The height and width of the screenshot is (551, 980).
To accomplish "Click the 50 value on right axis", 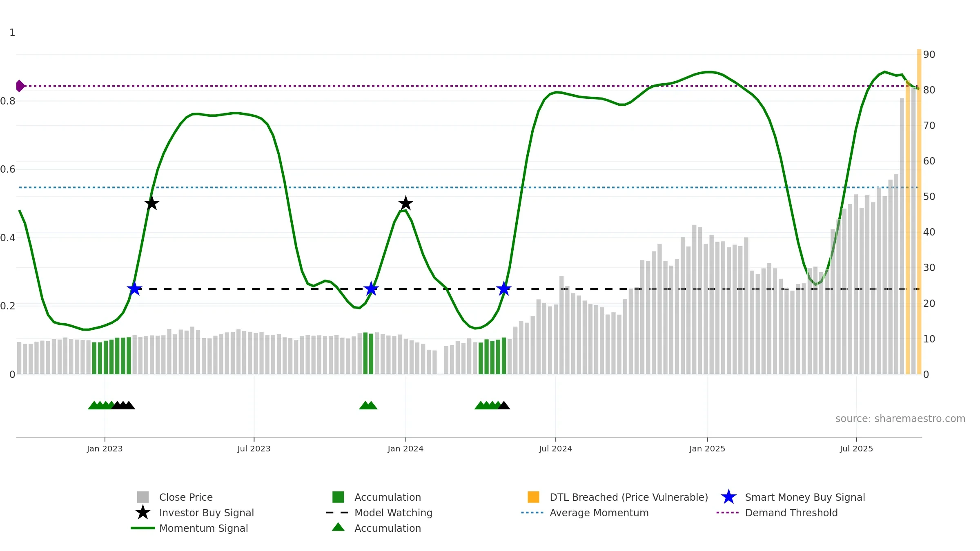I will (929, 197).
